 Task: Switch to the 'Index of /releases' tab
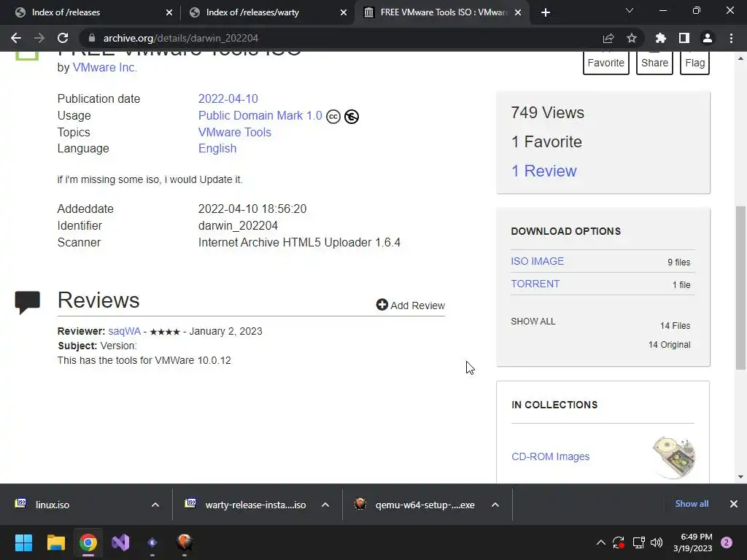point(66,12)
